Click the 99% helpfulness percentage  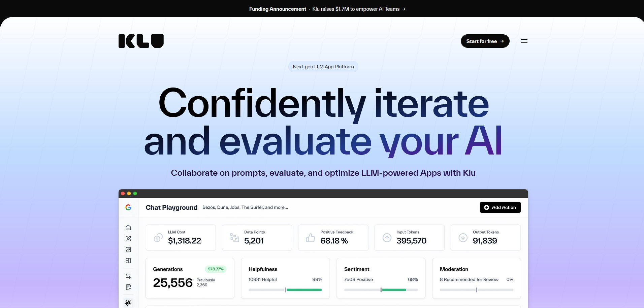click(317, 279)
